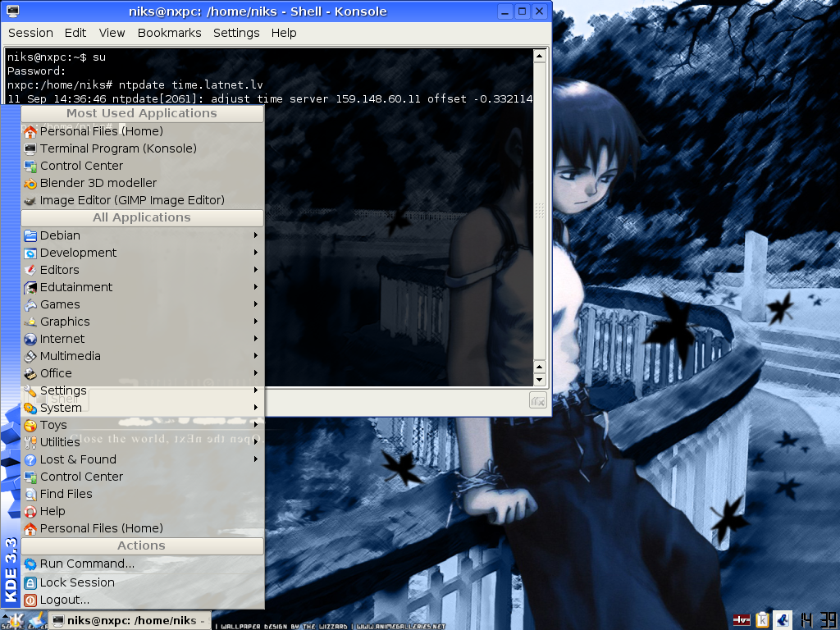Launch Control Center listed below Lost & Found
The height and width of the screenshot is (630, 840).
point(142,477)
